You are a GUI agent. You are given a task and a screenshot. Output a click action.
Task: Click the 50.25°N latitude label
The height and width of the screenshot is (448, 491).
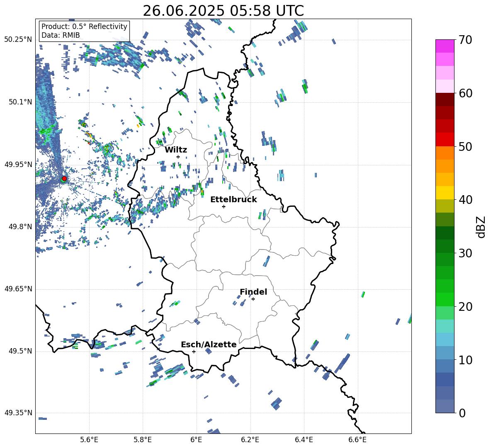coord(18,40)
